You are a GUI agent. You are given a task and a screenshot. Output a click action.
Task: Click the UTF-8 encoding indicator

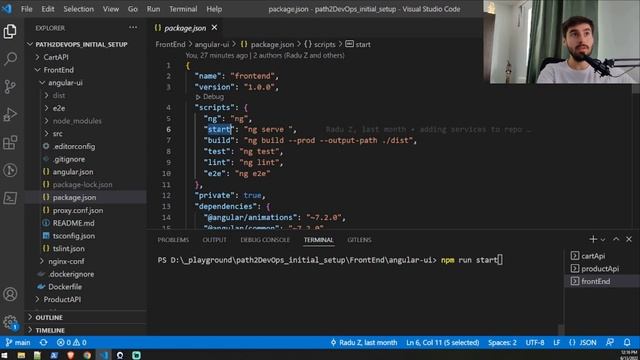coord(535,342)
